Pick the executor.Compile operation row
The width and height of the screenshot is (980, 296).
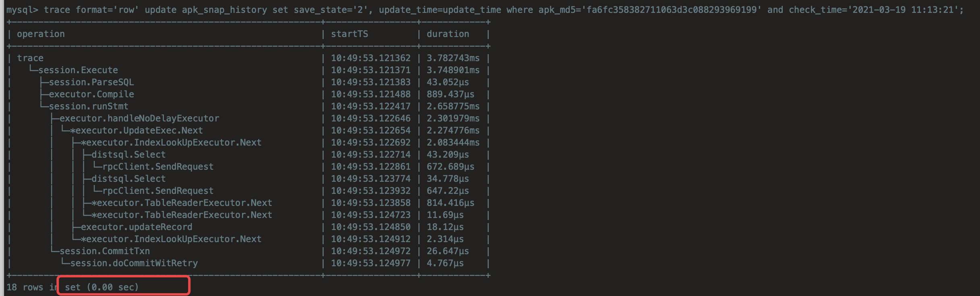pos(91,95)
